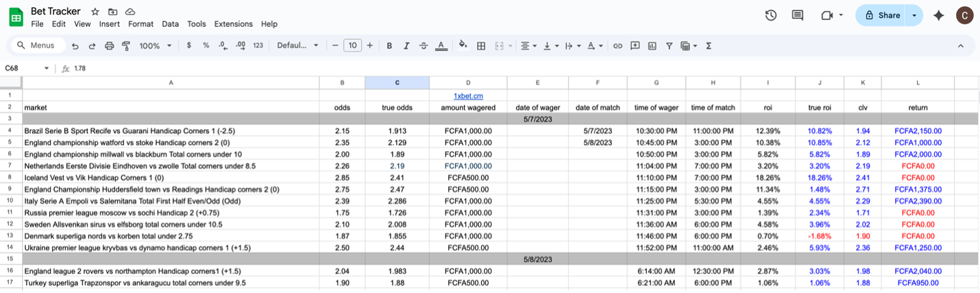Select the row 8 header
The image size is (980, 293).
pos(11,177)
